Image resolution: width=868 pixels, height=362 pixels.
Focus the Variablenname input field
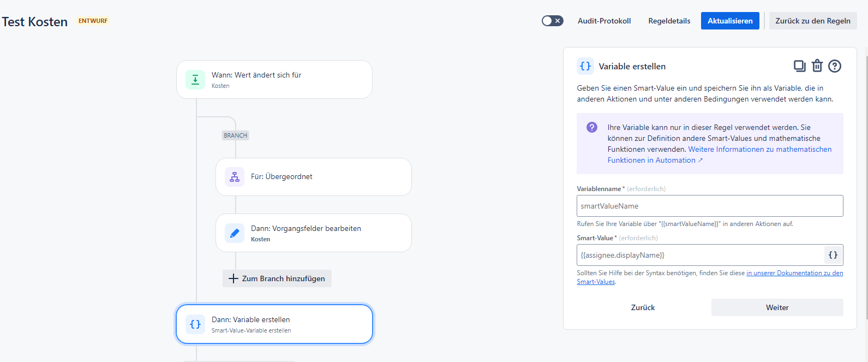tap(710, 206)
